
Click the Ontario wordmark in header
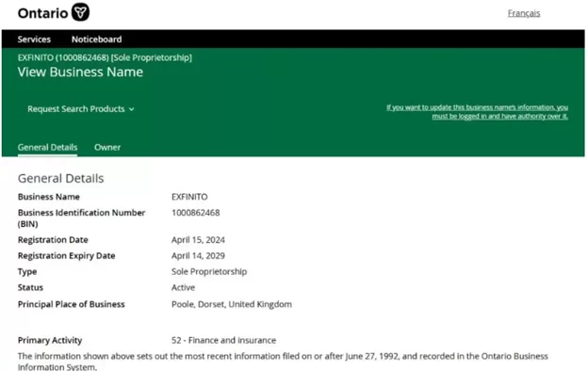(42, 13)
